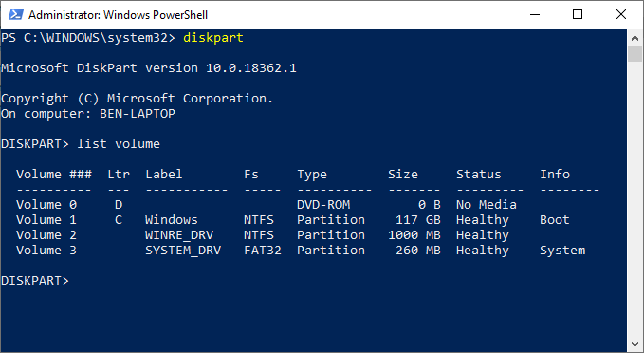Click the window title text
Screen dimensions: 644x353
[x=118, y=15]
